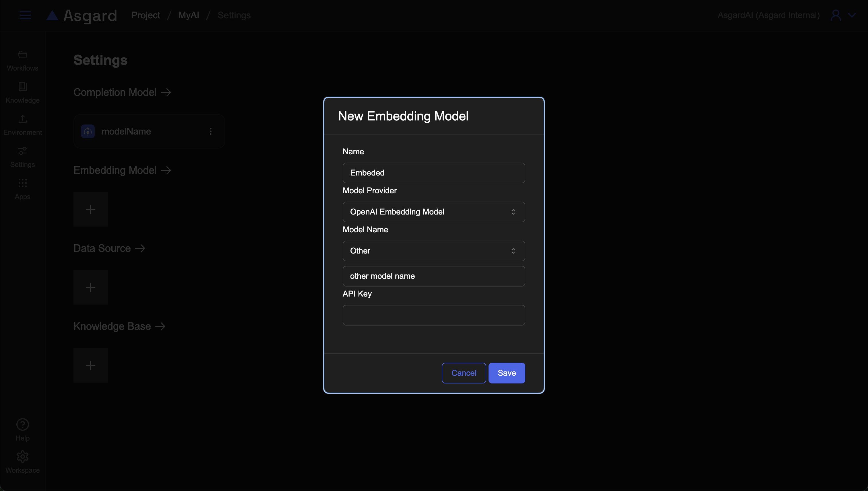Click the Name field containing Embeded

pyautogui.click(x=433, y=173)
